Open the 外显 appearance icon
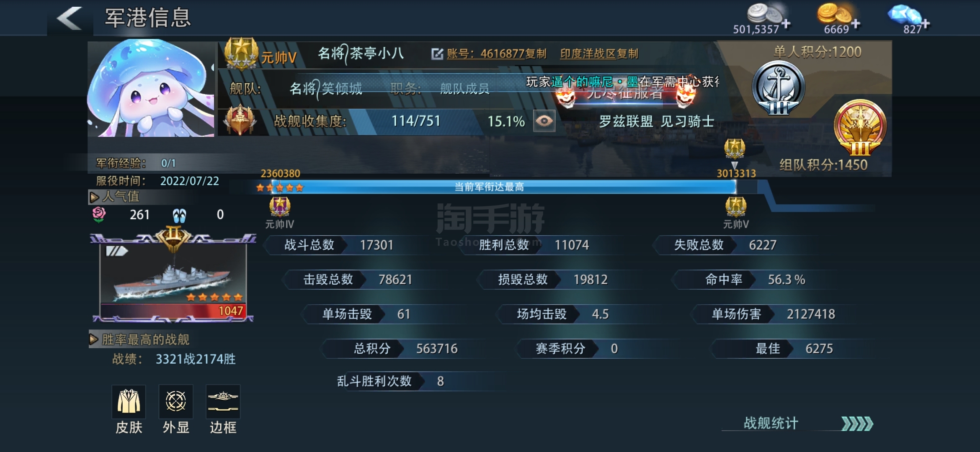This screenshot has width=980, height=452. [176, 401]
